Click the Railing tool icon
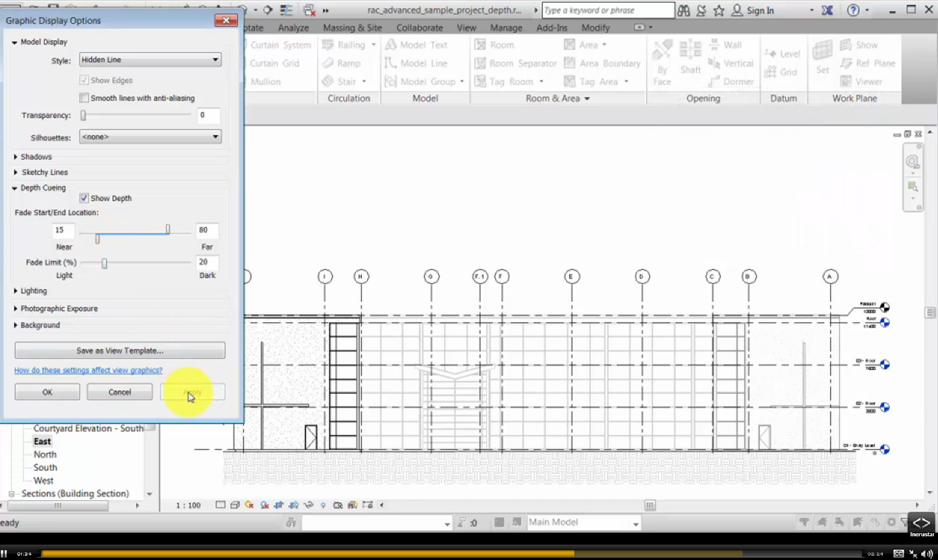The width and height of the screenshot is (938, 560). click(x=328, y=45)
